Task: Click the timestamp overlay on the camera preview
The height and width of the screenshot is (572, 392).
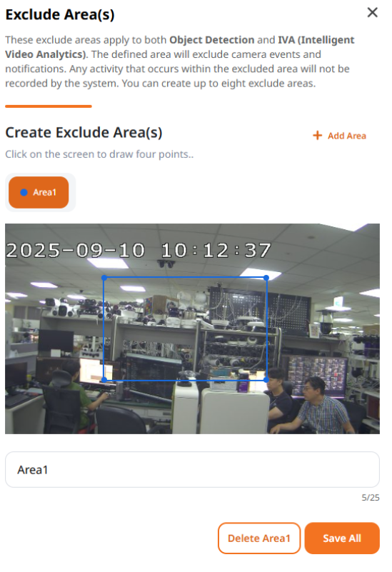Action: click(139, 250)
